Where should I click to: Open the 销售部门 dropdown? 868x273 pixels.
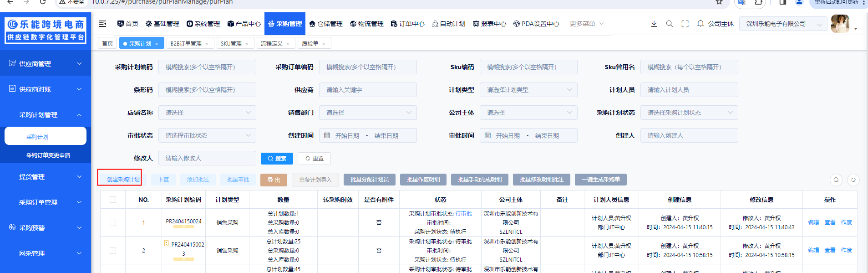[x=368, y=113]
